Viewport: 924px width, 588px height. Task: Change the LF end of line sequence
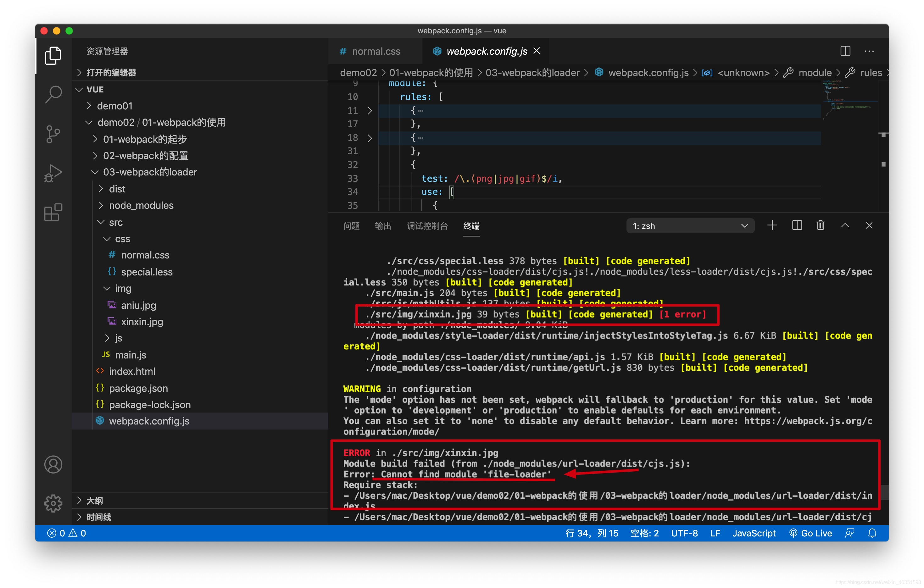pyautogui.click(x=715, y=533)
